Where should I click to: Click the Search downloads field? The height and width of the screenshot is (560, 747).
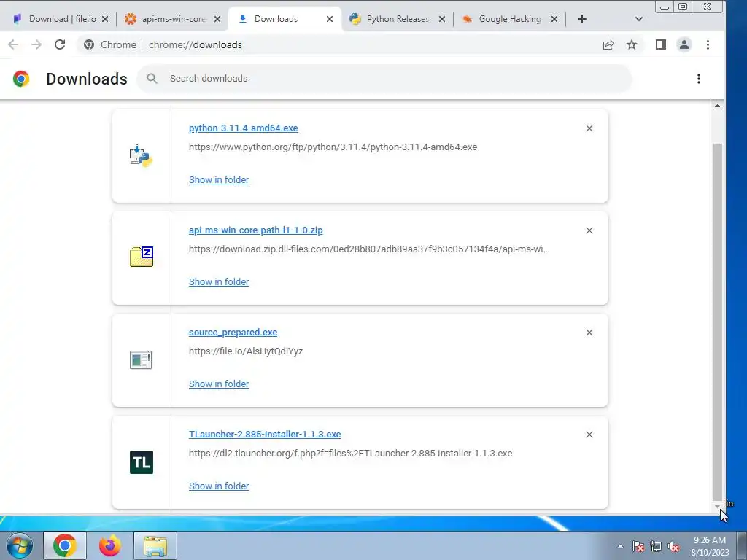point(384,79)
